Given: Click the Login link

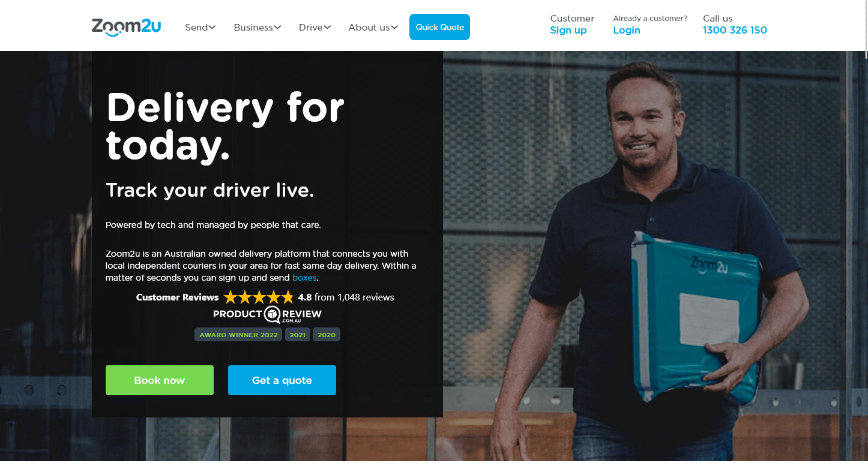Looking at the screenshot, I should point(627,30).
